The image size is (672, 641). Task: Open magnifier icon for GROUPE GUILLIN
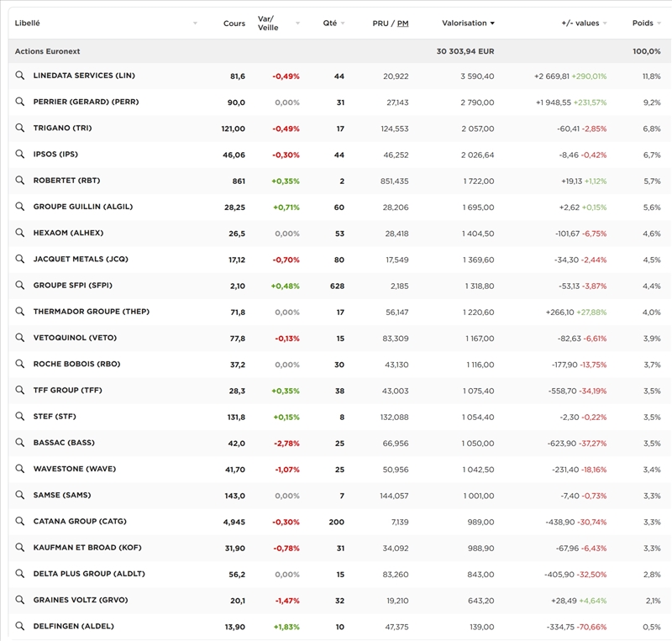[19, 206]
